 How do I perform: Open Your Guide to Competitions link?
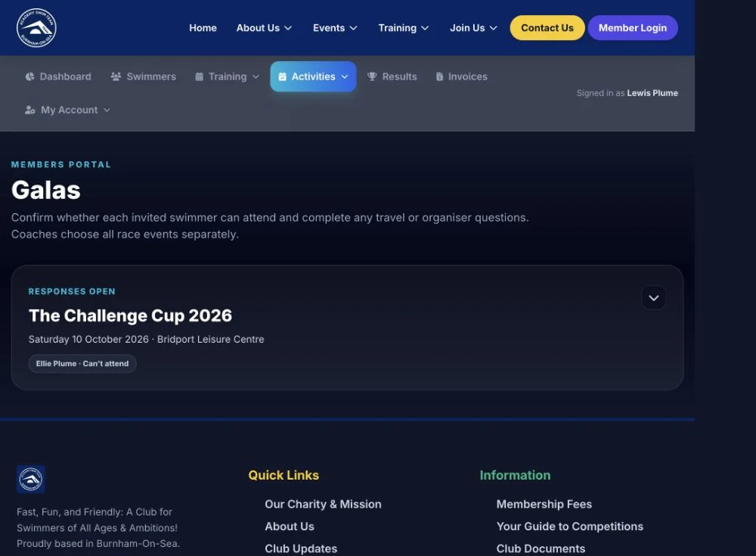(570, 526)
